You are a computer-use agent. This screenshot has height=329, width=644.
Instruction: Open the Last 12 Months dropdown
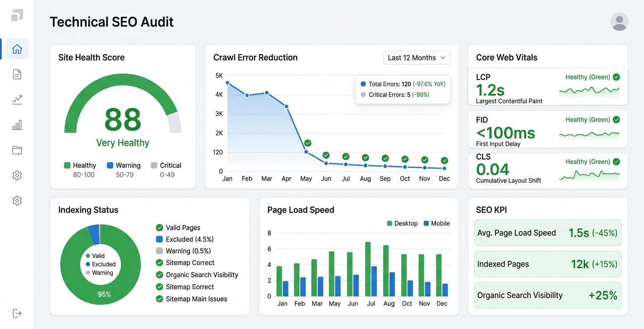[417, 58]
